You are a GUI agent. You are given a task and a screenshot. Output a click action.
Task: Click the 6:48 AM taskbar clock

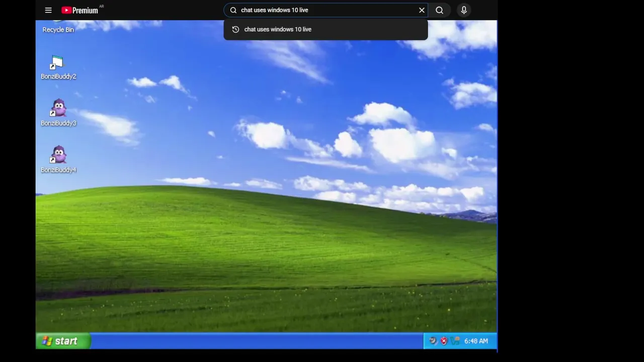[x=476, y=341]
